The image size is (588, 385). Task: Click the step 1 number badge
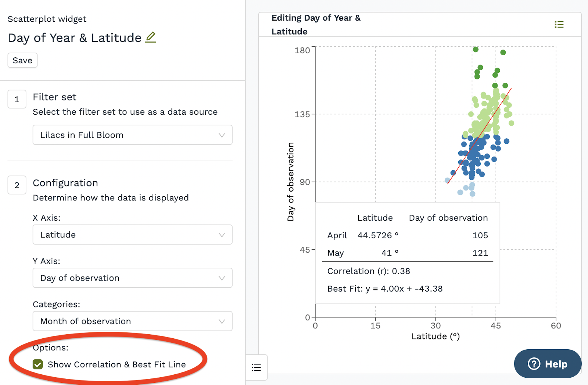(17, 99)
